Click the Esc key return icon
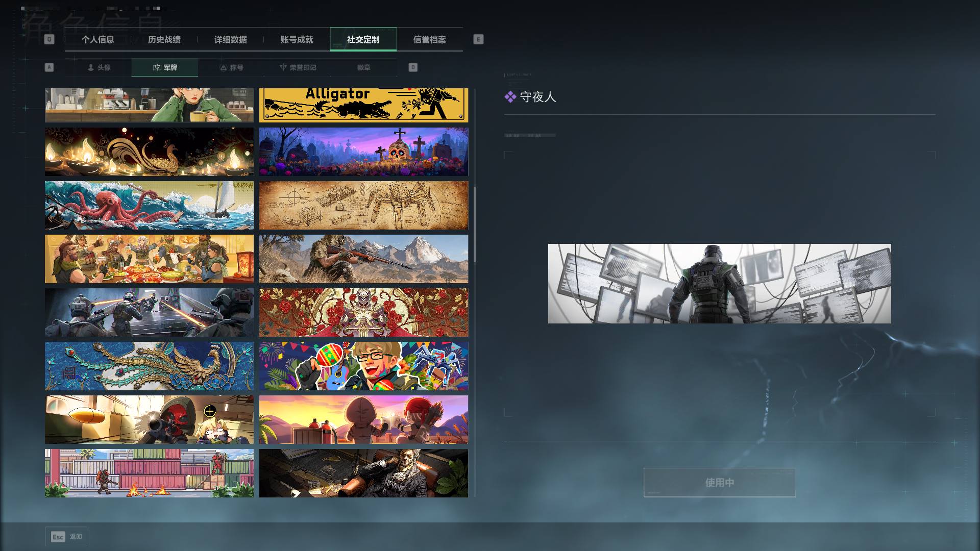980x551 pixels. tap(58, 537)
